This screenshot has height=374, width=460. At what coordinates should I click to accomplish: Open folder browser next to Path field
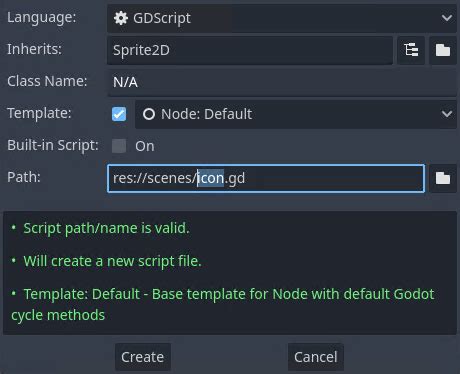[443, 178]
